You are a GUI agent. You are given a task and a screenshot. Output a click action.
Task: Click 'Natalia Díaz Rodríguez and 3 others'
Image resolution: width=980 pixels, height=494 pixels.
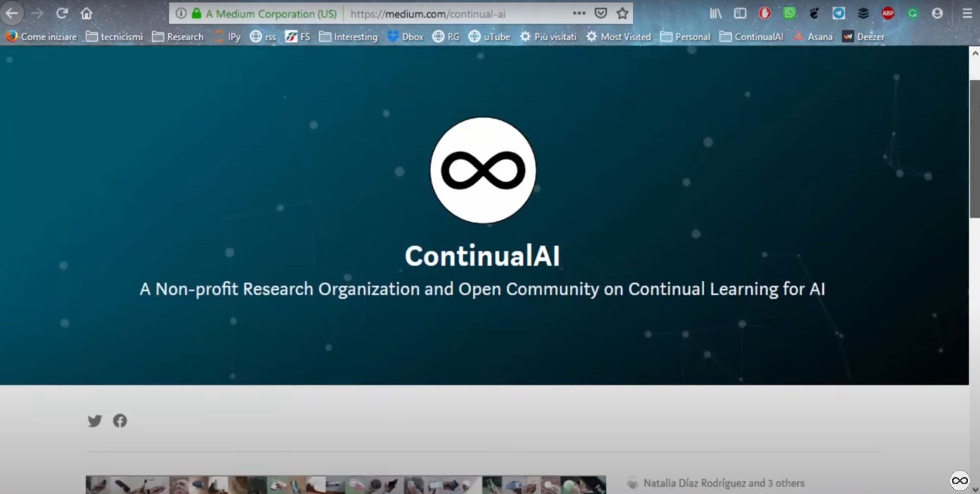724,483
